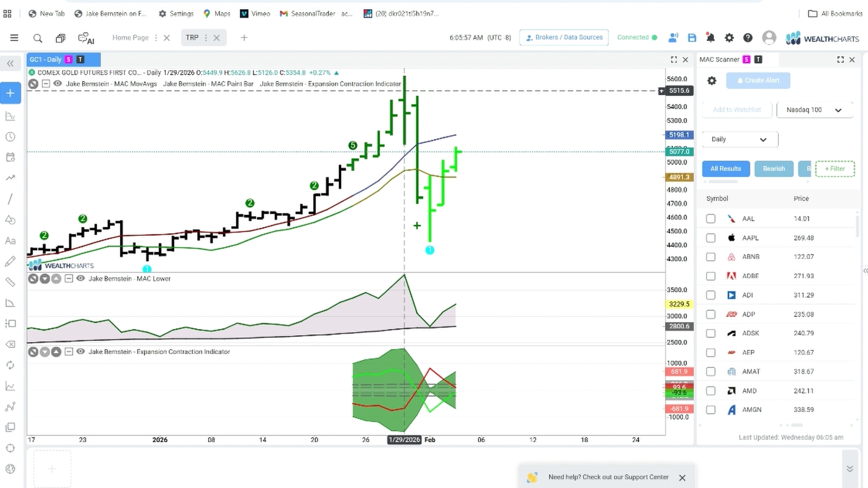
Task: Collapse the left sidebar with double chevron
Action: [x=10, y=64]
